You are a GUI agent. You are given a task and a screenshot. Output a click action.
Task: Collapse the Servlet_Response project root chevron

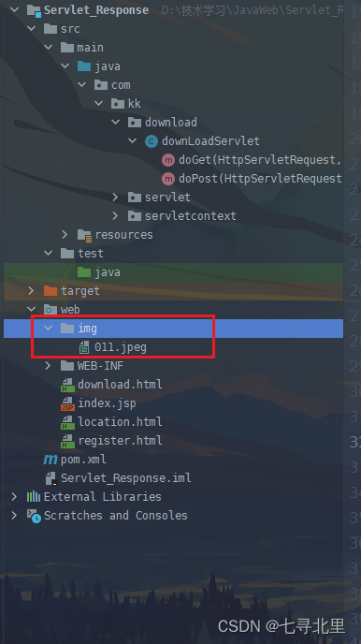pos(15,10)
